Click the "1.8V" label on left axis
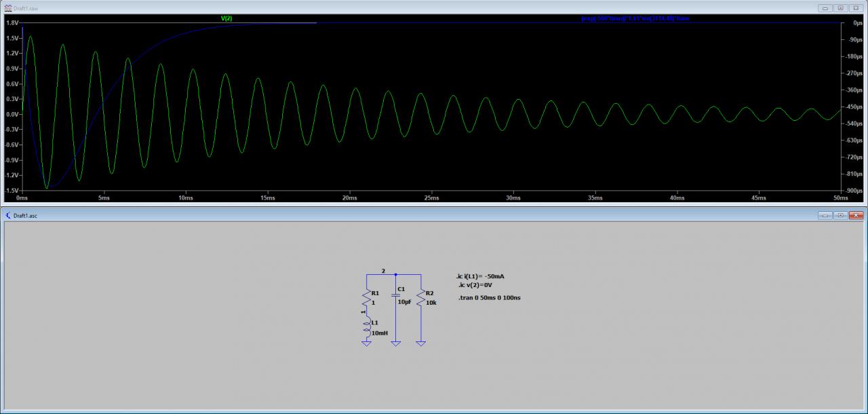The image size is (868, 414). (12, 23)
